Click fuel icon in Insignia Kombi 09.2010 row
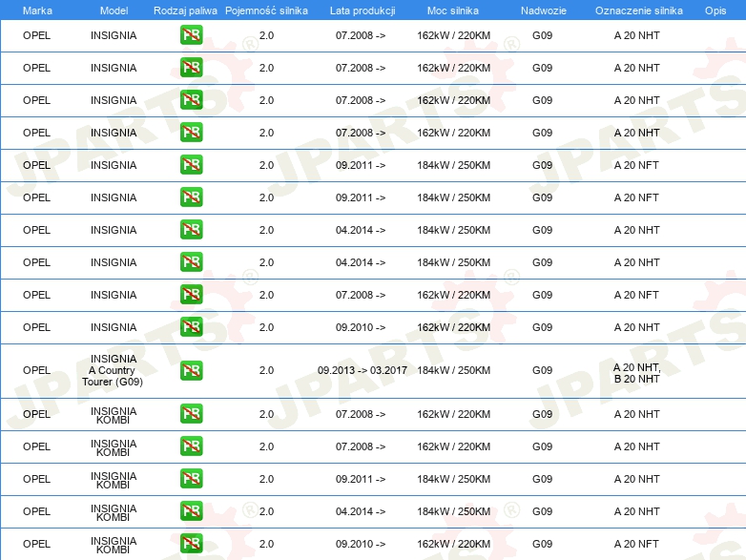The height and width of the screenshot is (560, 746). 191,544
